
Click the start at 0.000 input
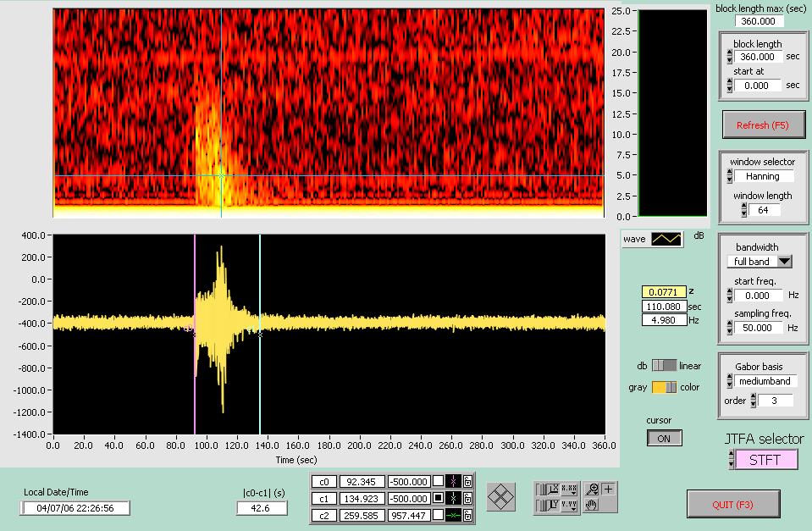point(759,86)
